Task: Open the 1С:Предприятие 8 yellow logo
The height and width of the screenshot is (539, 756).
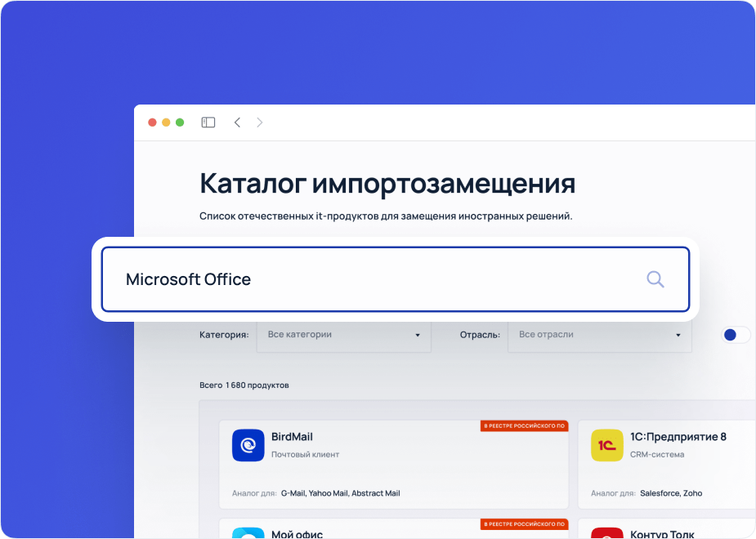Action: point(607,445)
